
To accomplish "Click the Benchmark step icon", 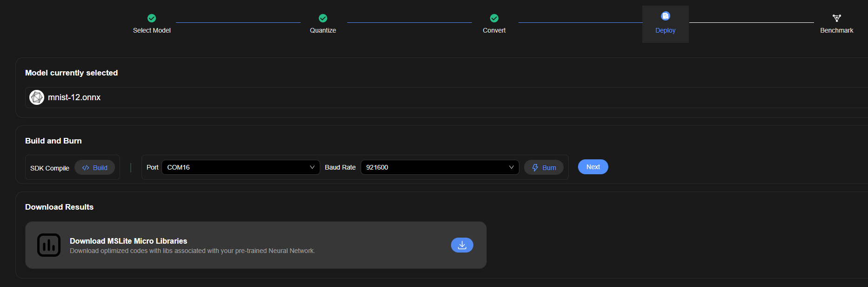I will click(x=837, y=18).
